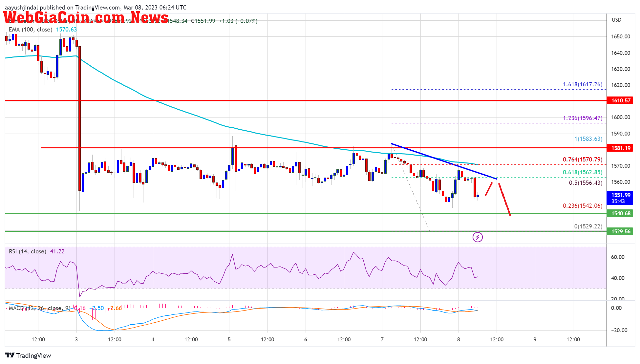Click the MACD −20.00 axis level
Image resolution: width=640 pixels, height=364 pixels.
(619, 330)
